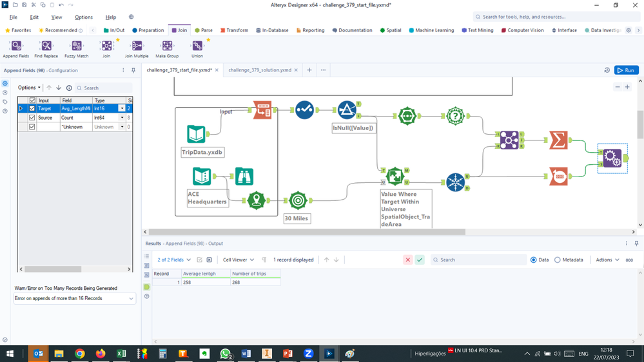Click the 30 Miles Trade Area tool
The width and height of the screenshot is (644, 362).
[298, 200]
